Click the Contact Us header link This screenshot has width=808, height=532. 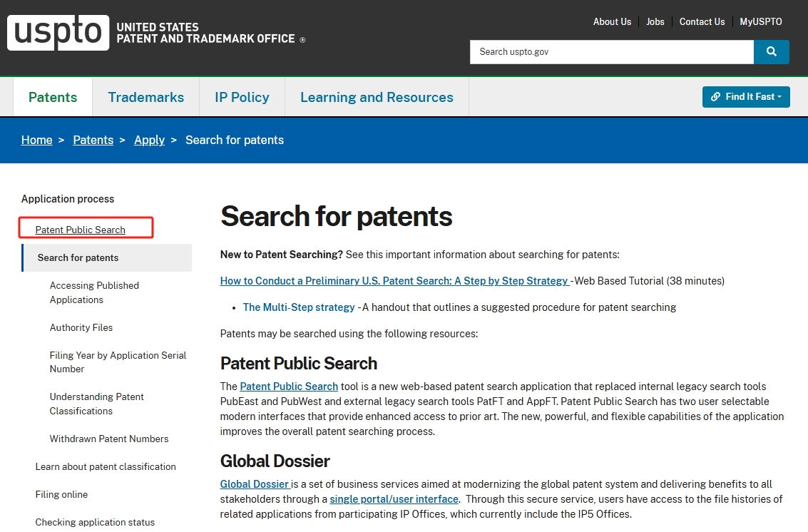[x=702, y=22]
